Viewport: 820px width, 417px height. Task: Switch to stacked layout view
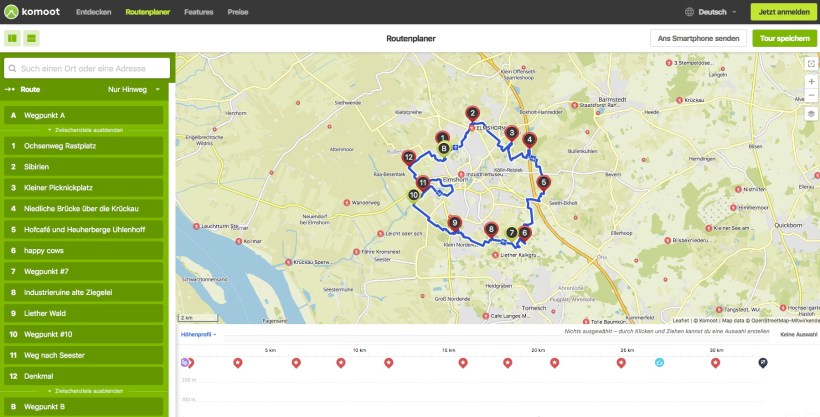[x=31, y=38]
